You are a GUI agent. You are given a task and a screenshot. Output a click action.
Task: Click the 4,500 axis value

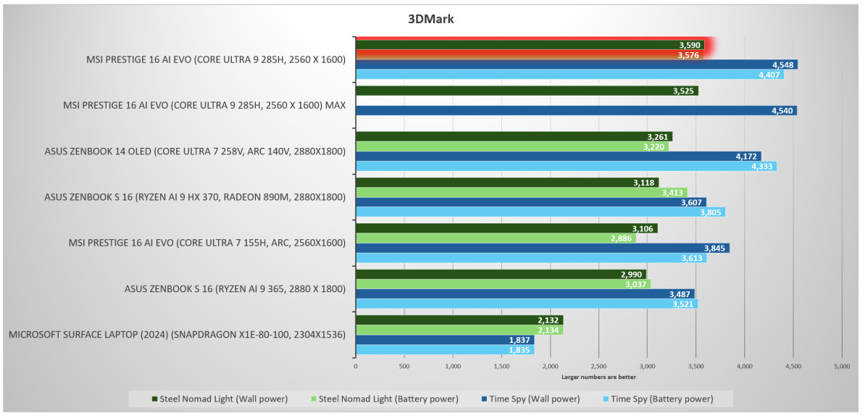click(793, 366)
